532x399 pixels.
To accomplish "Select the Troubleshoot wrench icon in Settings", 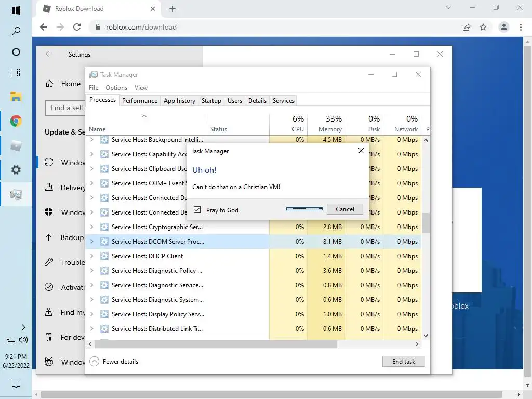I will (49, 262).
